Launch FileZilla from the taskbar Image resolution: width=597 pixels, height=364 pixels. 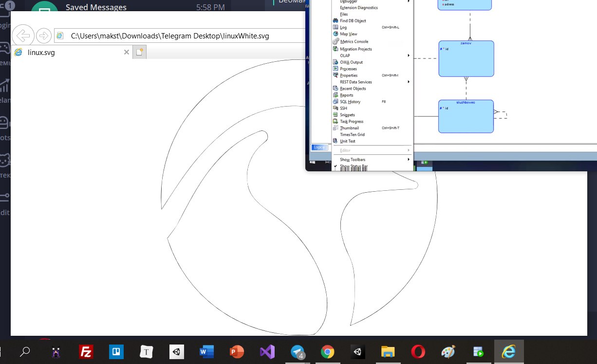[86, 352]
